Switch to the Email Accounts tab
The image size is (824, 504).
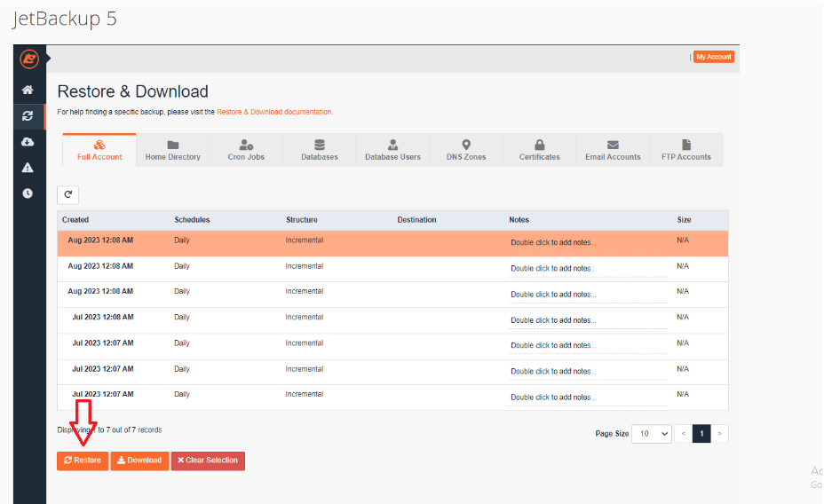point(613,150)
